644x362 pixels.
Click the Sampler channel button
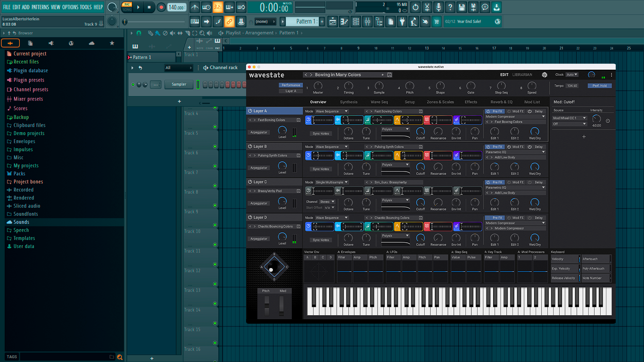pyautogui.click(x=179, y=84)
